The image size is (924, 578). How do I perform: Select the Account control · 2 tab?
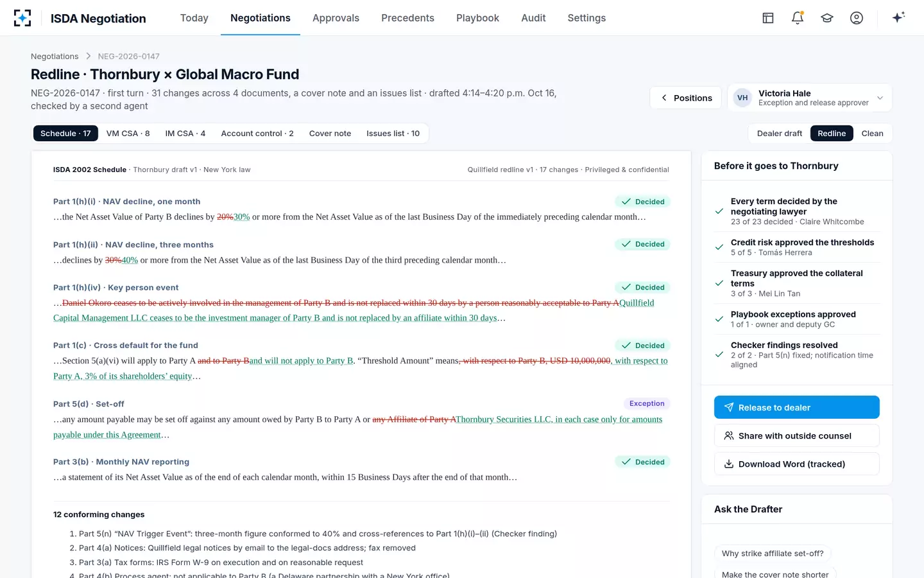pyautogui.click(x=257, y=134)
